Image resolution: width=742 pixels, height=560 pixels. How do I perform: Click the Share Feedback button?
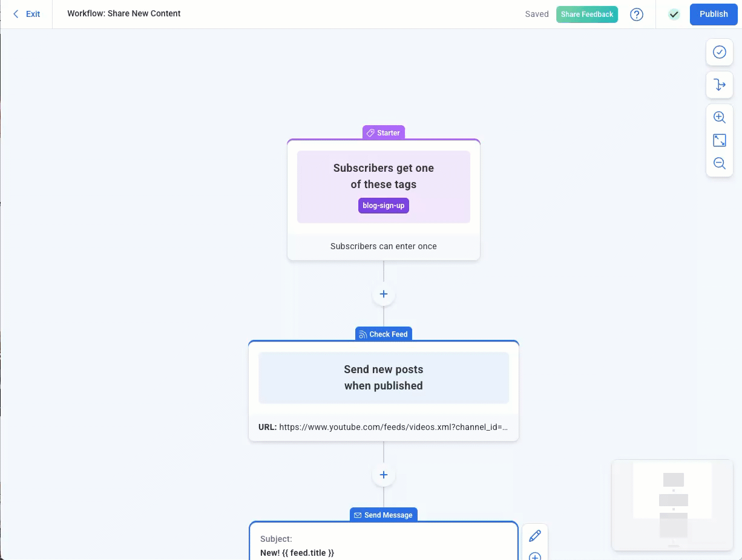586,15
